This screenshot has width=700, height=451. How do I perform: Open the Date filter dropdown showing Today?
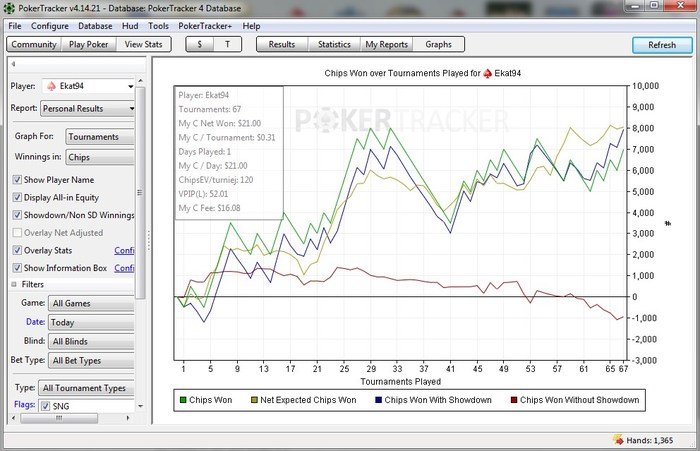pos(91,322)
